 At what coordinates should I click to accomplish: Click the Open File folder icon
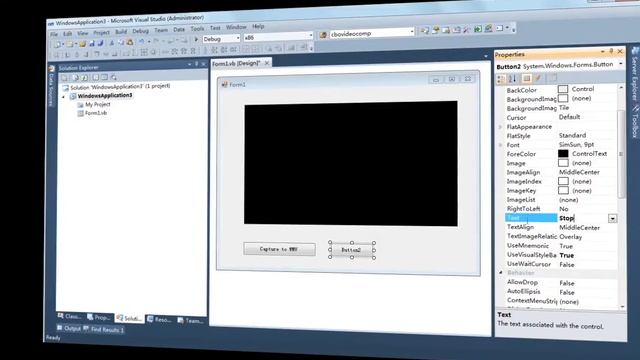click(82, 44)
